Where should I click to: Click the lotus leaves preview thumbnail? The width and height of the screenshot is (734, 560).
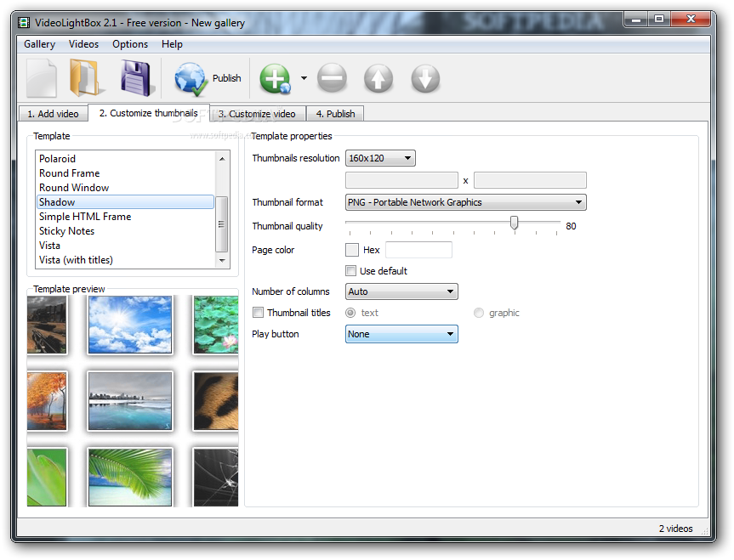tap(216, 325)
